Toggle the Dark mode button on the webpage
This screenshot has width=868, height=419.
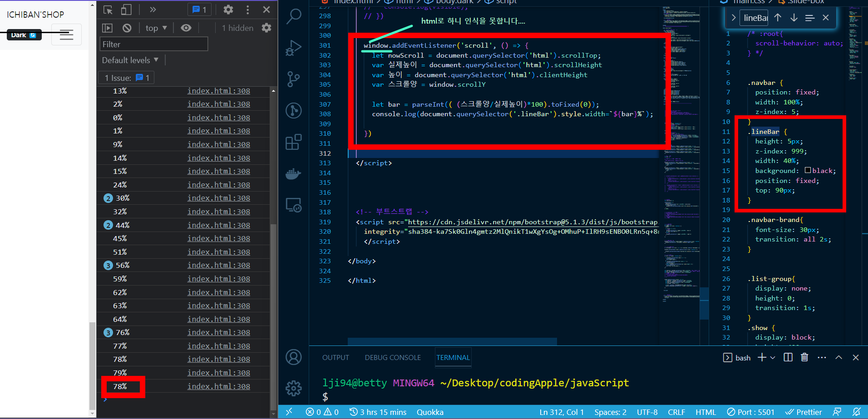click(24, 35)
